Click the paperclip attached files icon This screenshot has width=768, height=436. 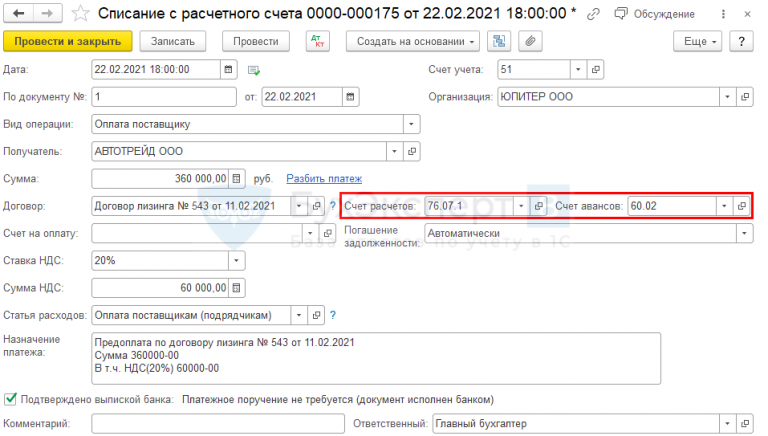click(530, 41)
